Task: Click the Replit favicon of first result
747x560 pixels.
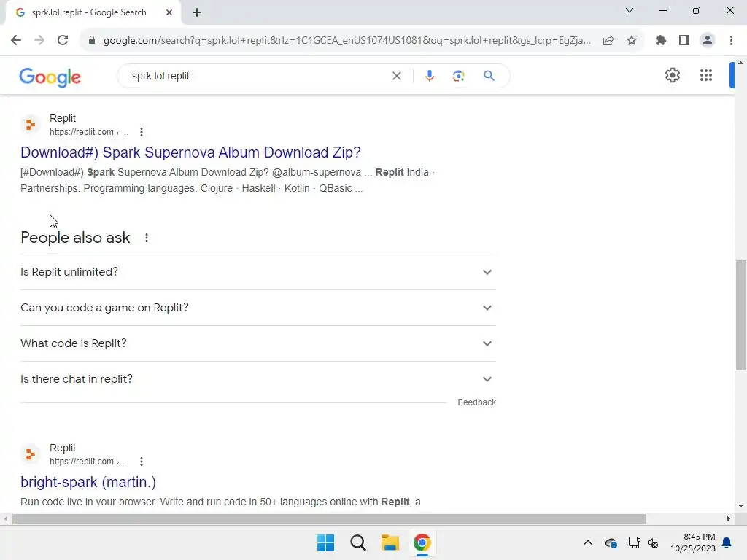Action: pos(31,125)
